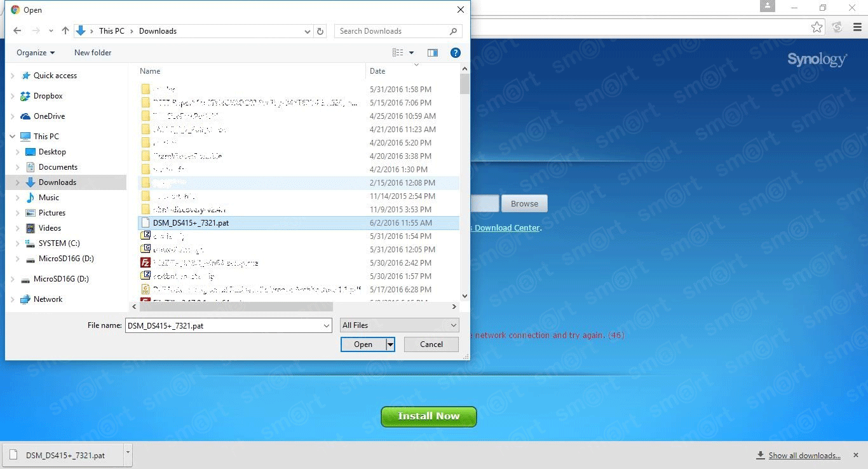Click the Cancel button
Image resolution: width=868 pixels, height=469 pixels.
coord(431,344)
